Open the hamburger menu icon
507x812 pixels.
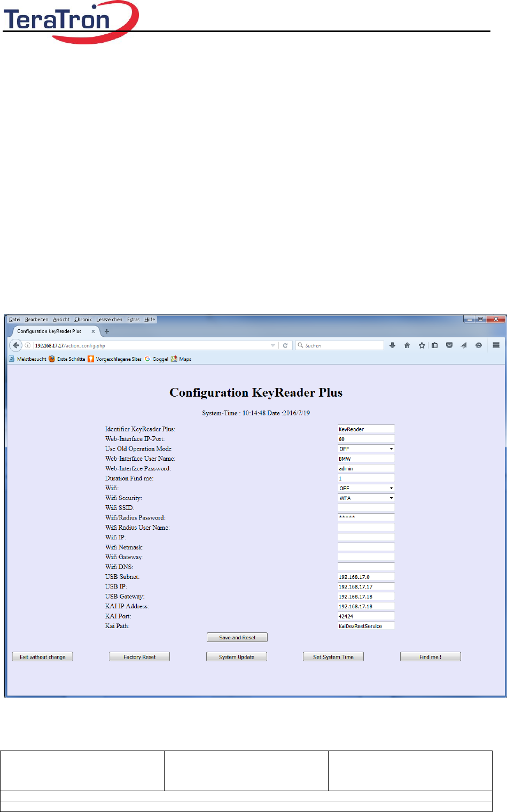click(x=496, y=345)
